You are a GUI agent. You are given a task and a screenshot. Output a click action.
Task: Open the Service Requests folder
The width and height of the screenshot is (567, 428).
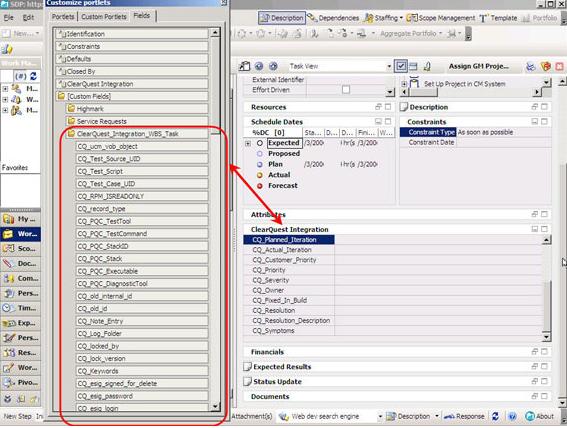point(137,121)
